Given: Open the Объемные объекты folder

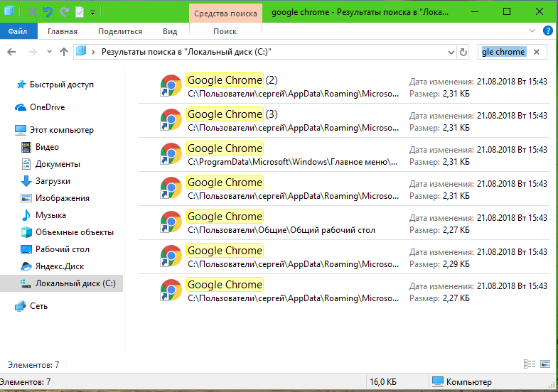Looking at the screenshot, I should tap(75, 232).
